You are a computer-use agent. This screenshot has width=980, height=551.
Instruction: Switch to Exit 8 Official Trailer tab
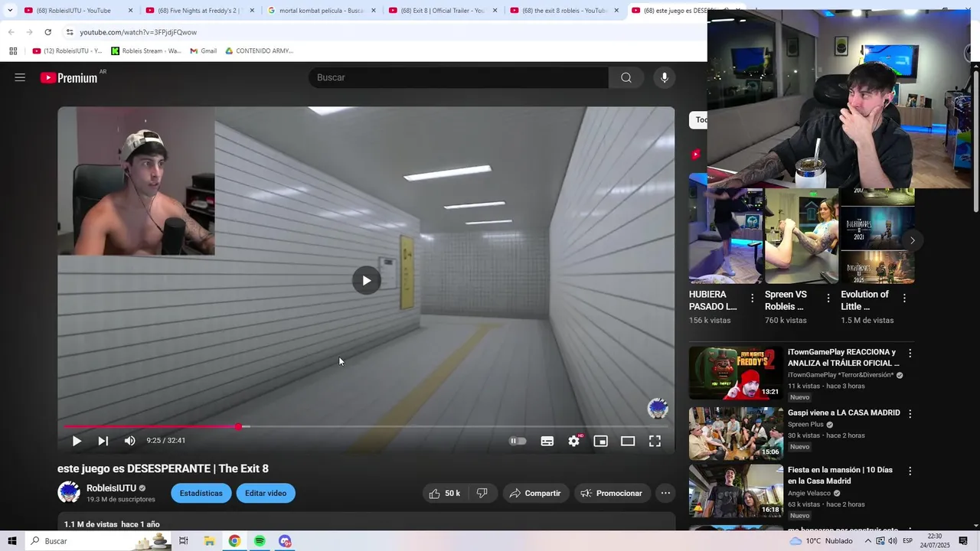point(443,11)
